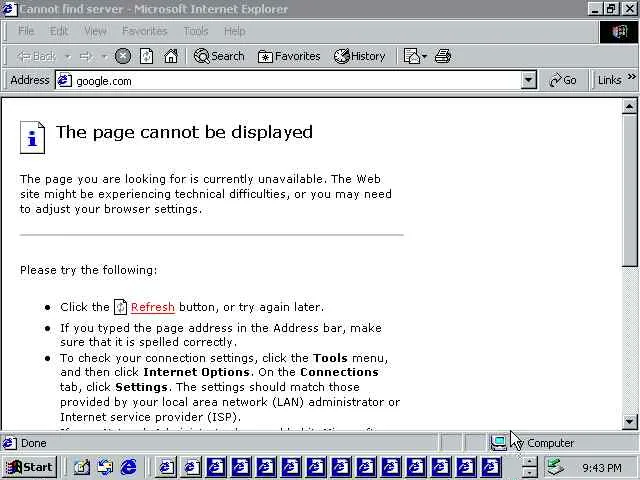Click the My Computer zone status icon

(x=498, y=443)
